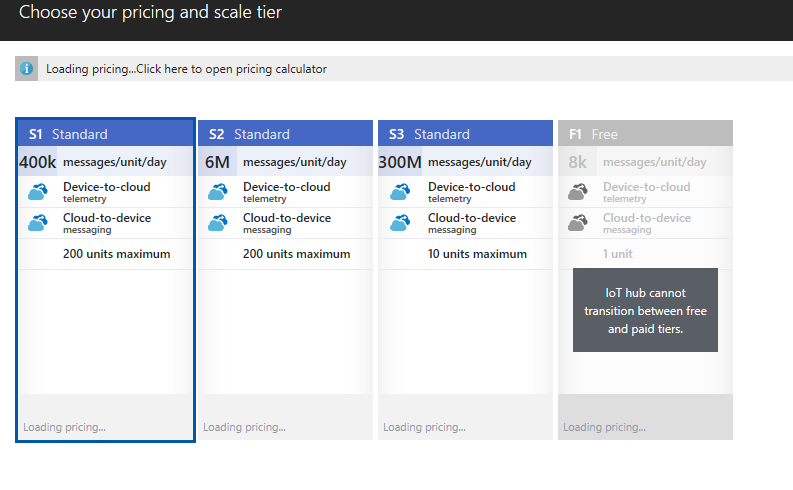Click '200 units maximum' in the S2 card
Screen dimensions: 793x490
(296, 254)
